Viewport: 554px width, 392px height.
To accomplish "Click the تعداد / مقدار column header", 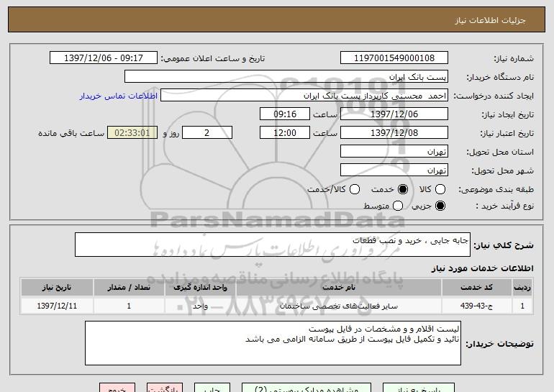I will (129, 288).
